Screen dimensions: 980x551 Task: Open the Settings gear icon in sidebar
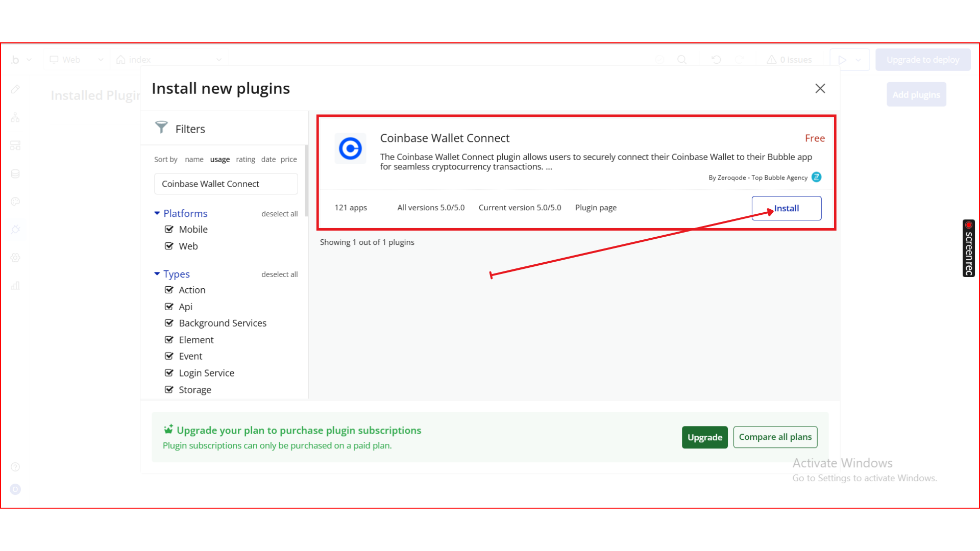pyautogui.click(x=15, y=258)
